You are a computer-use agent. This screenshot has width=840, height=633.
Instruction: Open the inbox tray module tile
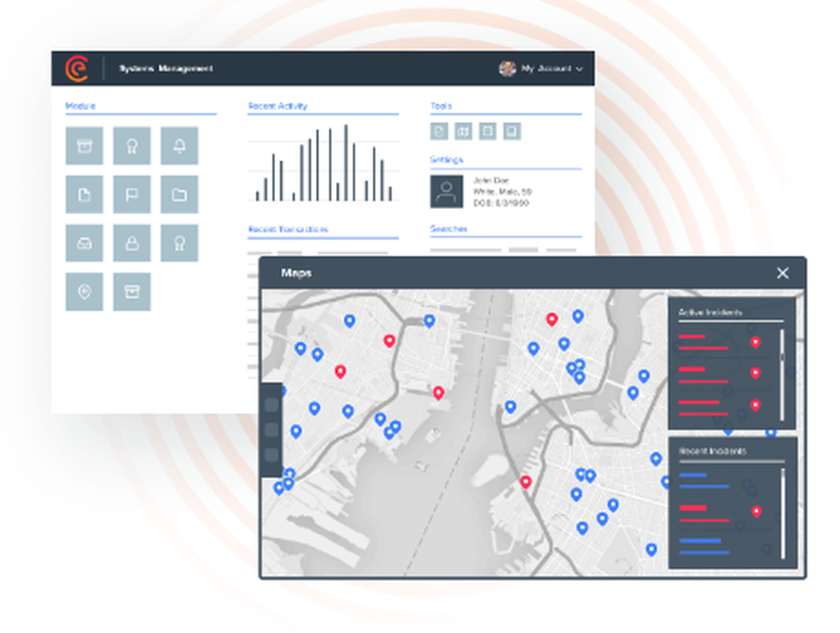[84, 243]
